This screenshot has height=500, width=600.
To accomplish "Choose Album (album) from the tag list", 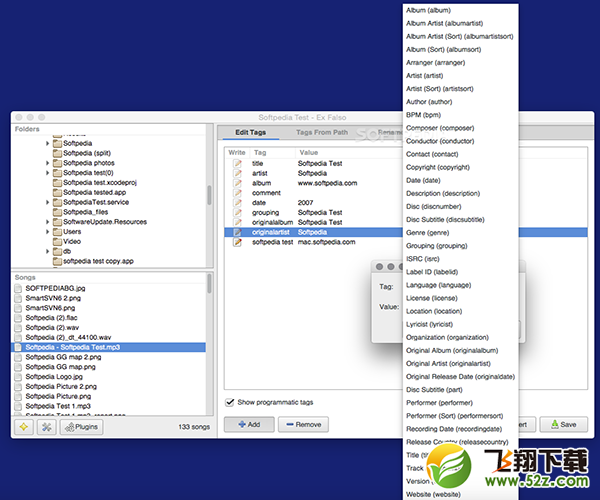I will (428, 10).
